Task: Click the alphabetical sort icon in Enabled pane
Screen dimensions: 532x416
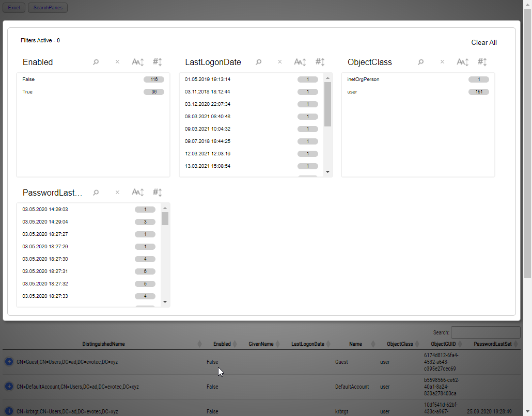Action: pyautogui.click(x=137, y=61)
